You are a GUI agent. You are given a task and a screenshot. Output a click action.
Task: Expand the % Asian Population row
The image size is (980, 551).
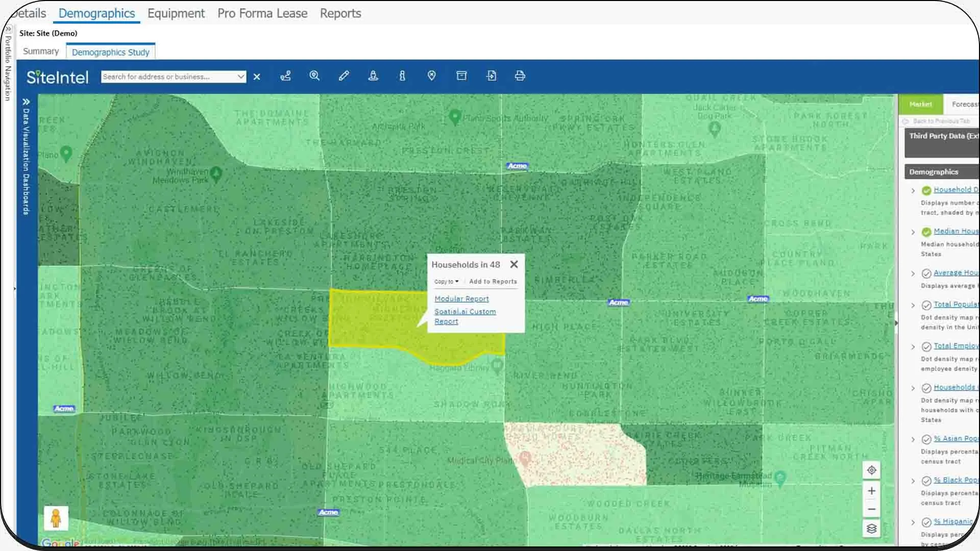[913, 439]
